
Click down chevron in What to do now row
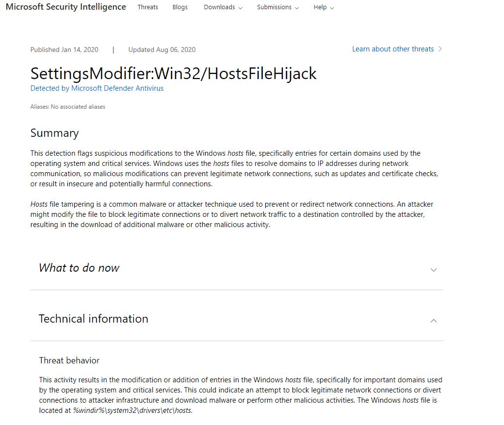point(434,270)
